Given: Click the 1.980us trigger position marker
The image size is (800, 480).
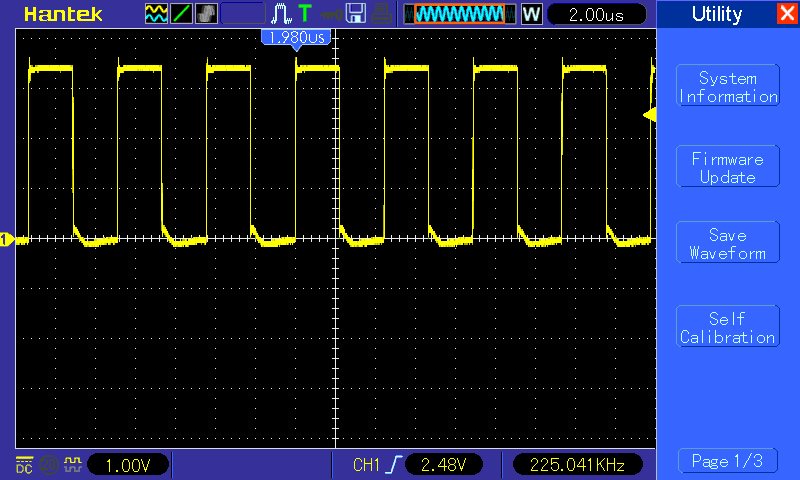Looking at the screenshot, I should coord(296,39).
